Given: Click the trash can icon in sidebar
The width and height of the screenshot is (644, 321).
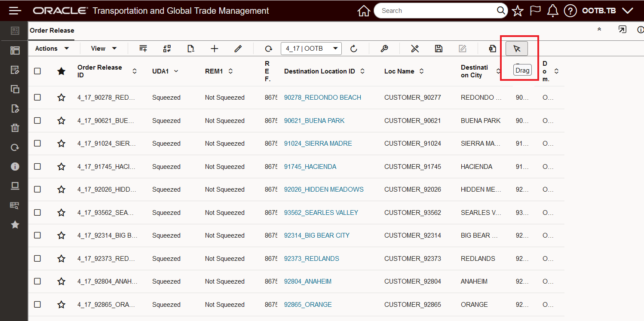Looking at the screenshot, I should click(x=15, y=128).
